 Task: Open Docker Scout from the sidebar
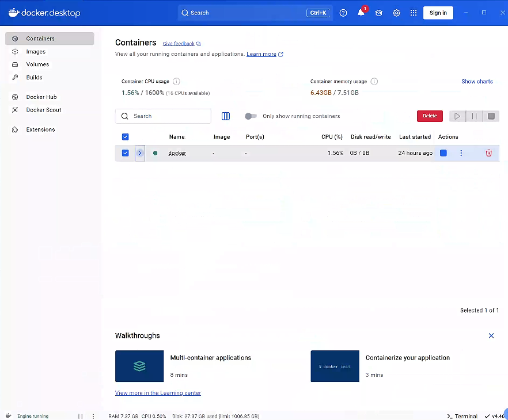point(43,110)
